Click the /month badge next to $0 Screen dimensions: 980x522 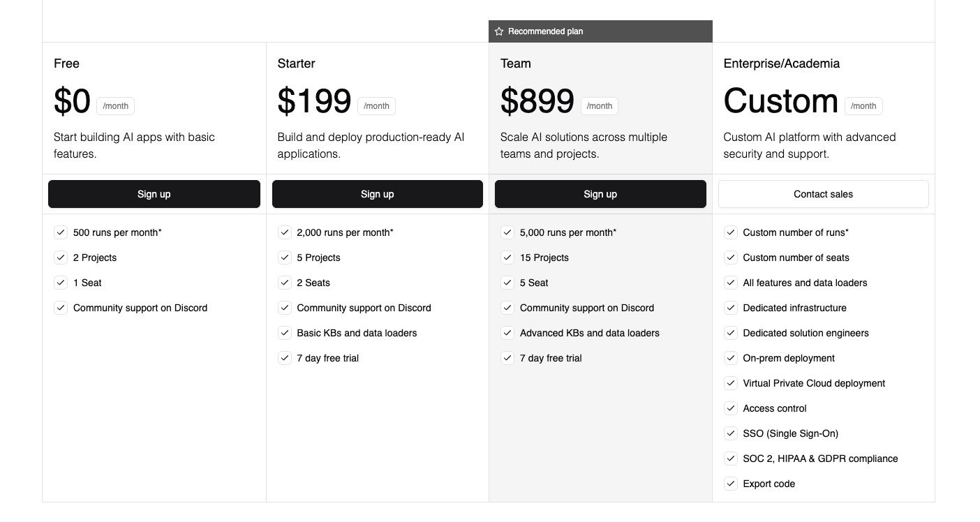(115, 106)
